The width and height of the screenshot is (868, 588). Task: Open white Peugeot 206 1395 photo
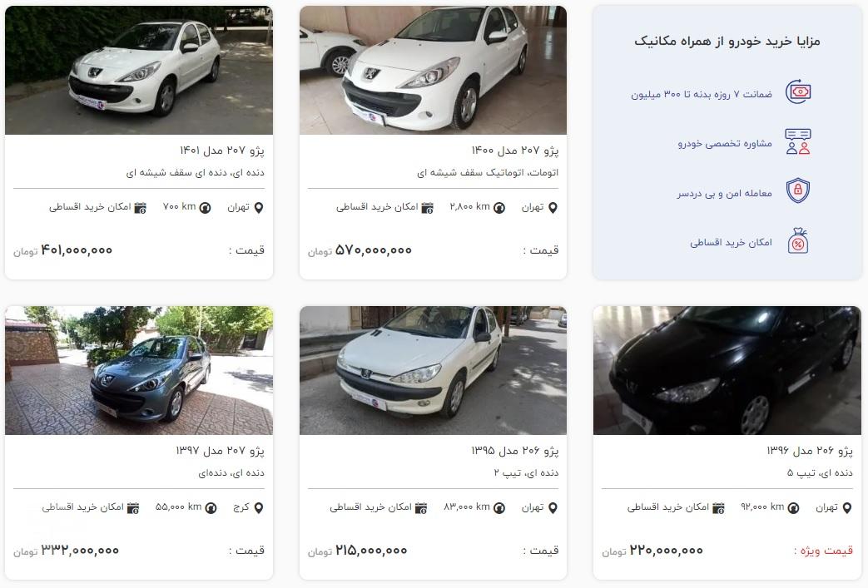(433, 370)
